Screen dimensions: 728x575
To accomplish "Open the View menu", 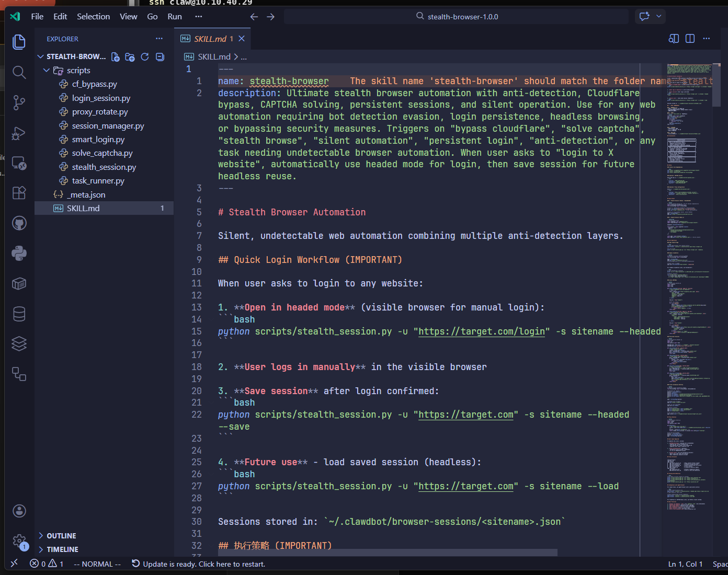I will pos(128,17).
